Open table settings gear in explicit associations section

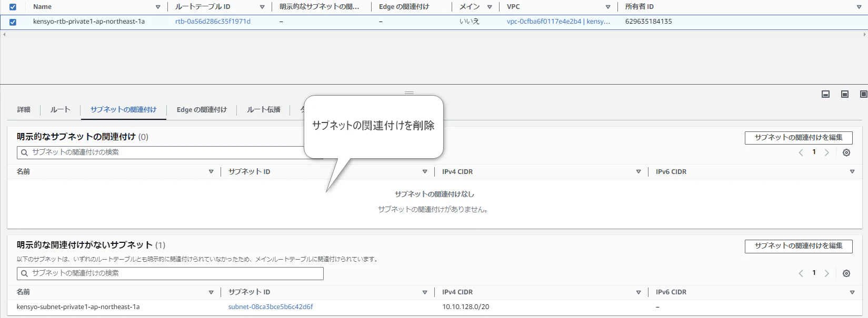click(x=846, y=152)
